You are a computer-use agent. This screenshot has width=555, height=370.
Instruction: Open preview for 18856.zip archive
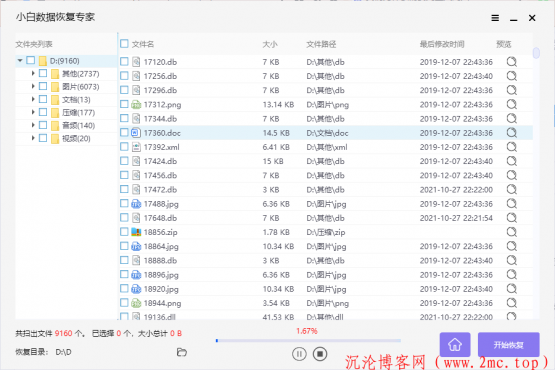pyautogui.click(x=511, y=232)
